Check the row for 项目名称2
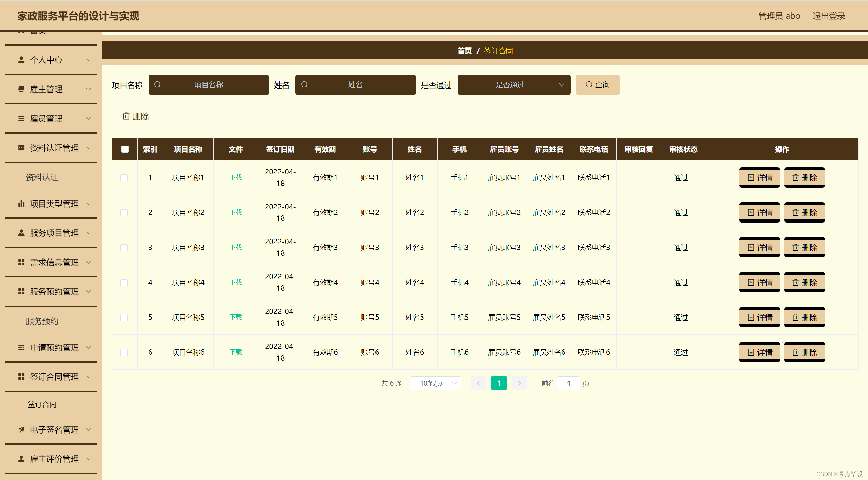868x480 pixels. (124, 213)
